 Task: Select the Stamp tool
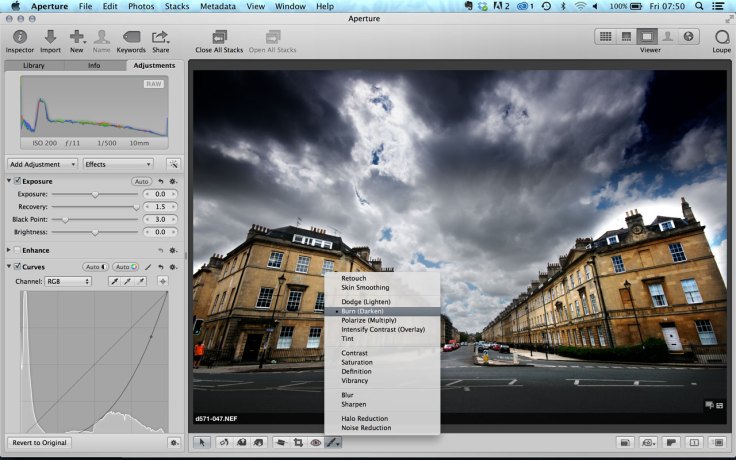click(258, 442)
